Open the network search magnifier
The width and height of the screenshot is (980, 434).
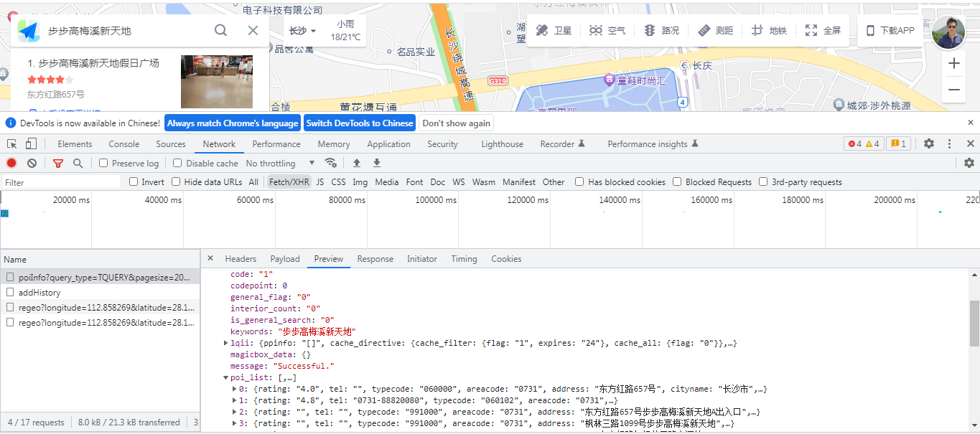pos(78,163)
